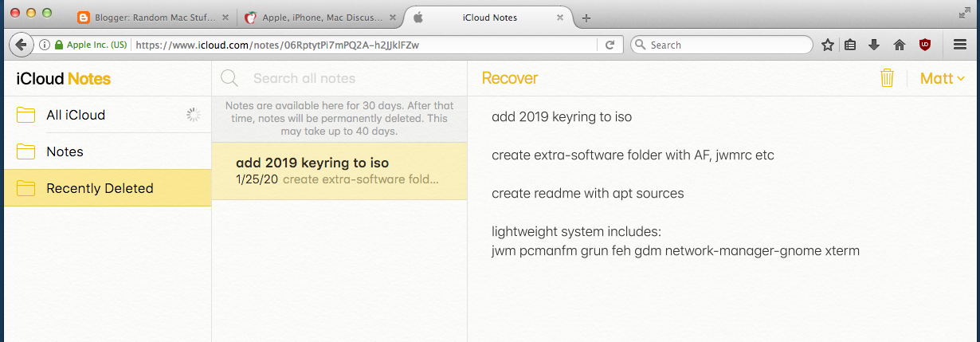Show bookmarks list icon
This screenshot has width=980, height=342.
tap(850, 45)
